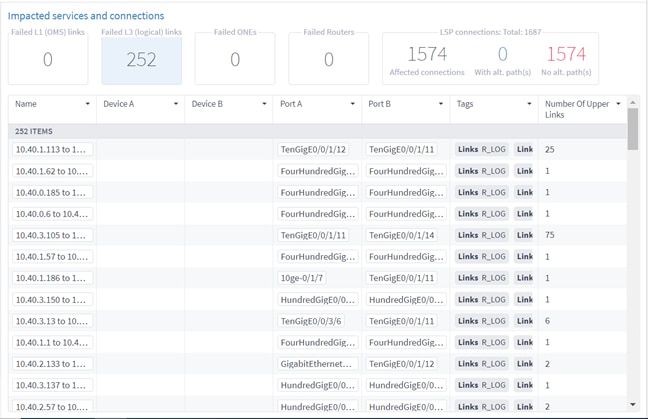
Task: Open the Device B column dropdown arrow
Action: click(x=264, y=104)
